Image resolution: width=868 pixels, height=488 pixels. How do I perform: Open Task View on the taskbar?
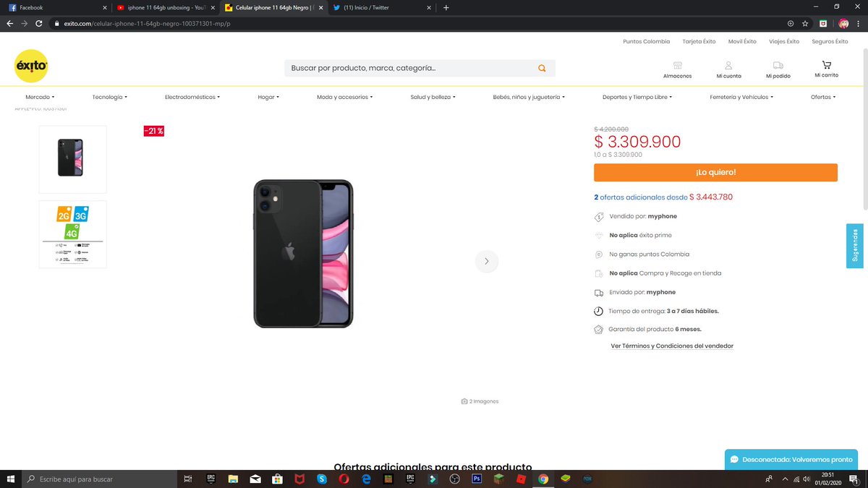click(188, 479)
